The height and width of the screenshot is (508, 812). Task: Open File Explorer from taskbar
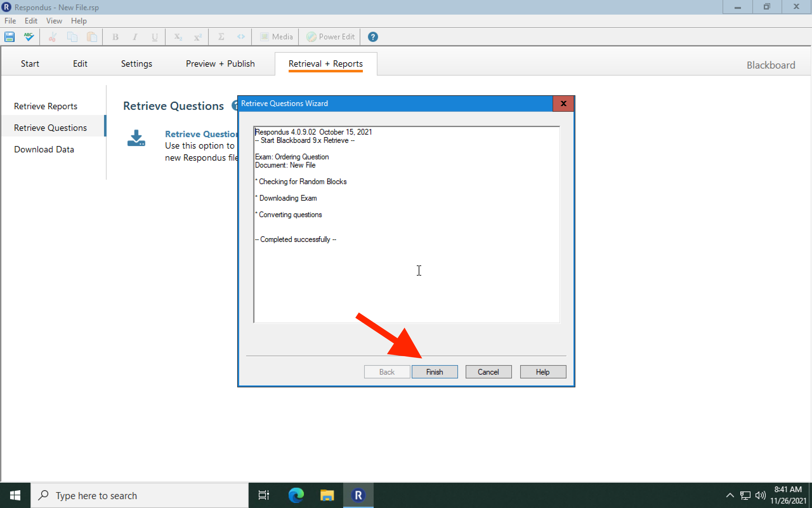[x=327, y=495]
